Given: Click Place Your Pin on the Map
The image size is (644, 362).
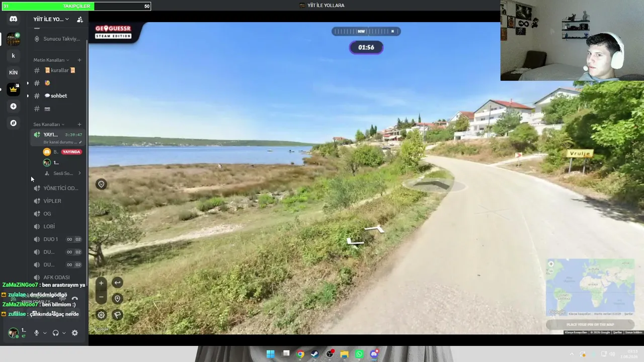Looking at the screenshot, I should coord(590,325).
